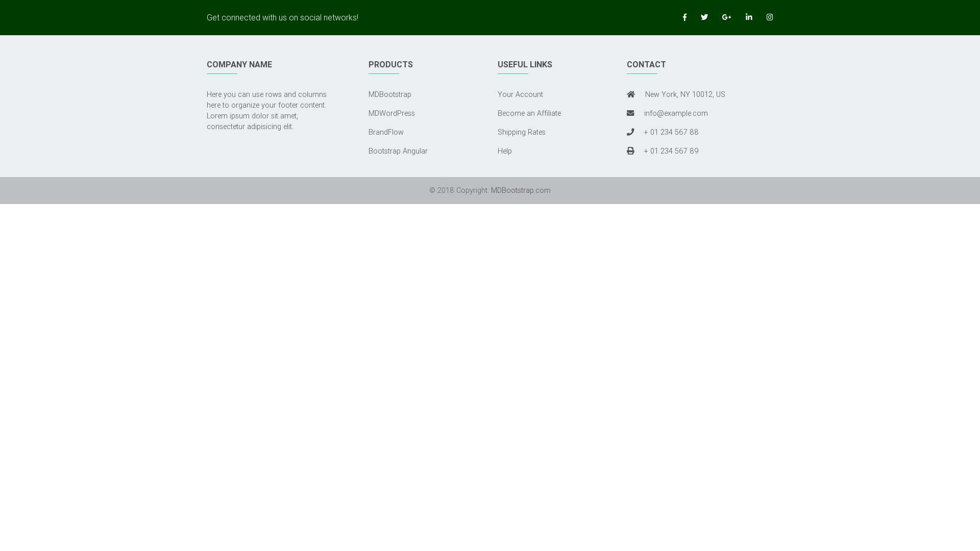Follow the Become an Affiliate link
Viewport: 980px width, 551px height.
pyautogui.click(x=529, y=113)
